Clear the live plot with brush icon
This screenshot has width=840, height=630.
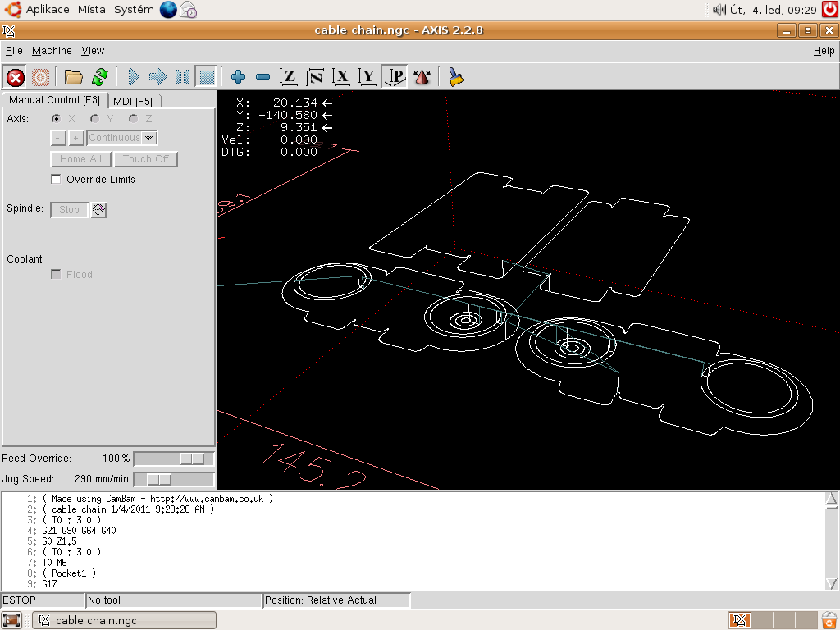click(457, 77)
